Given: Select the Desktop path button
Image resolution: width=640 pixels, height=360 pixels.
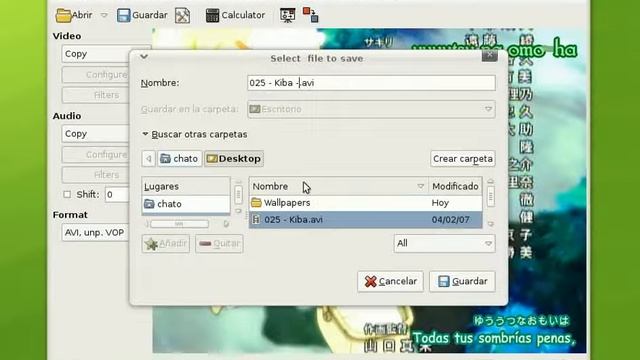Looking at the screenshot, I should click(x=234, y=159).
